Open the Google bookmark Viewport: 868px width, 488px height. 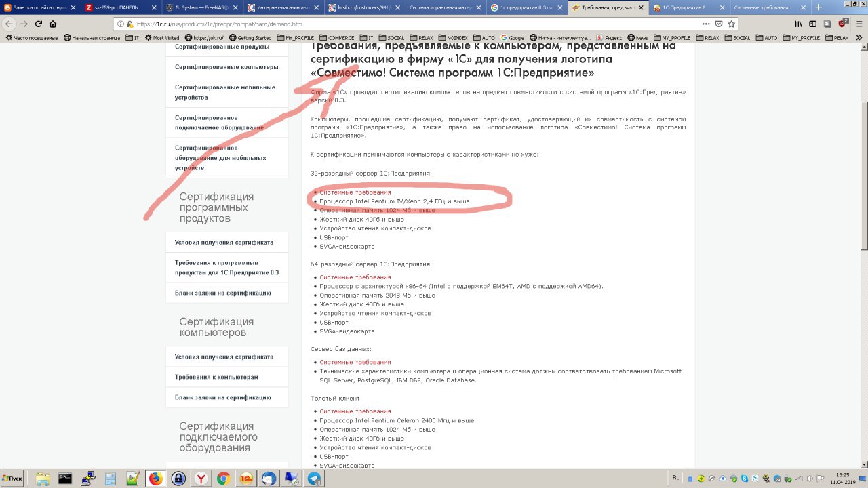coord(513,38)
